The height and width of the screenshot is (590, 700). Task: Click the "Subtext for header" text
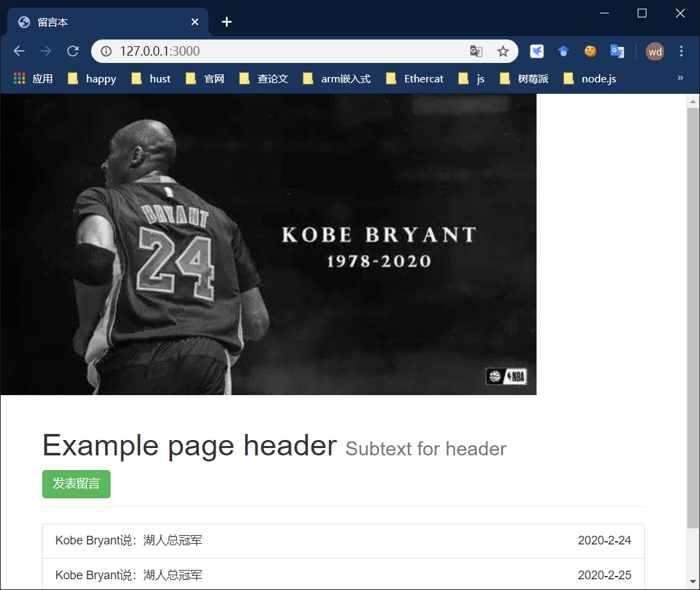[x=426, y=449]
